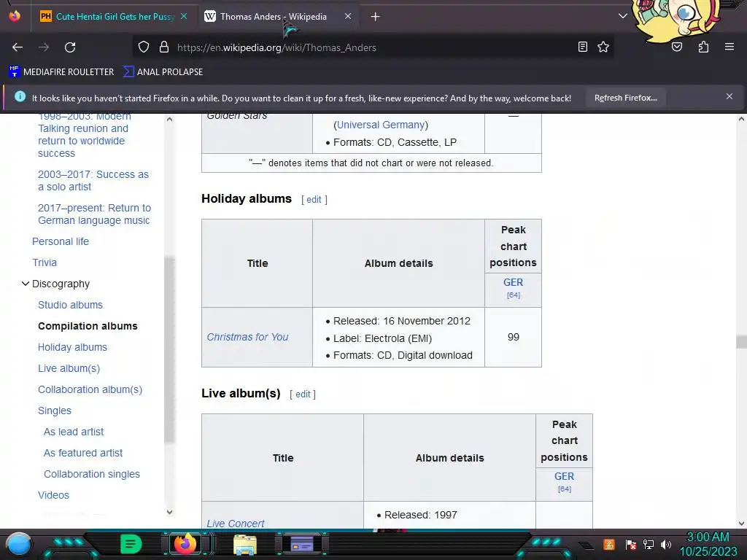Dismiss the Firefox refresh notification bar
The image size is (747, 560).
point(729,97)
